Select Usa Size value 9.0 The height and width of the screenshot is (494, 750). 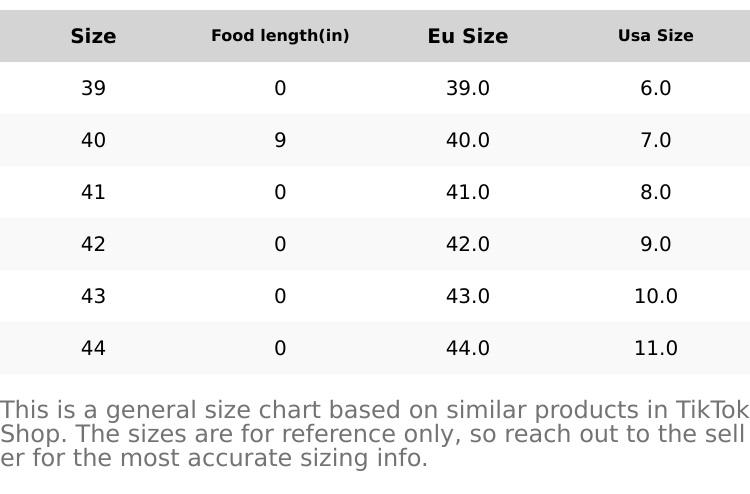pos(655,244)
